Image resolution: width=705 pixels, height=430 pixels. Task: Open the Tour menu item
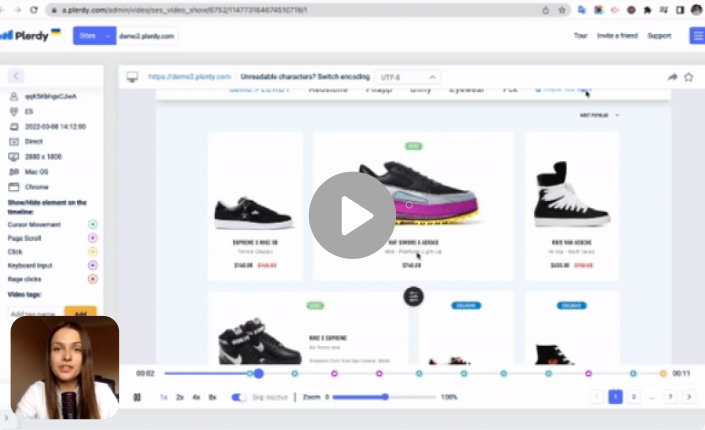[580, 36]
